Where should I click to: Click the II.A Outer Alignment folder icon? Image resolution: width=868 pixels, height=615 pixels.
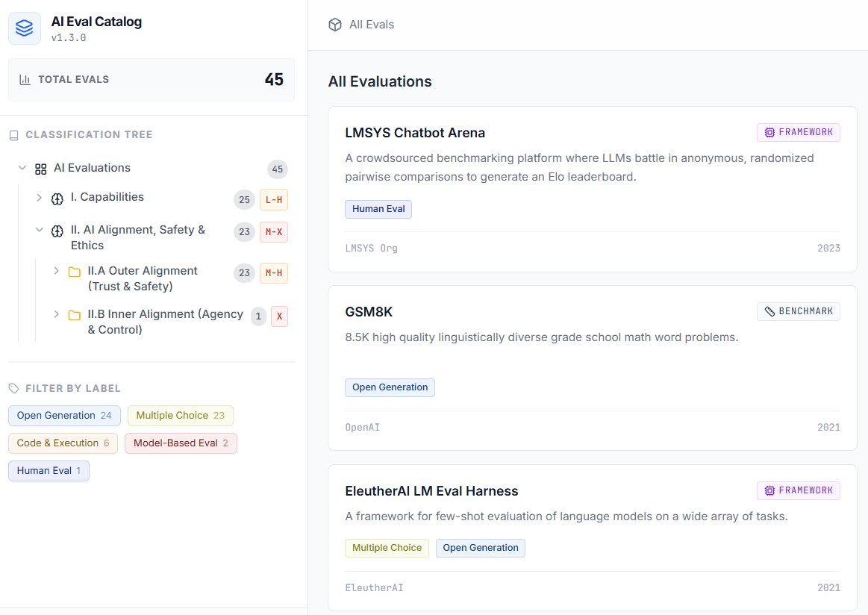(74, 272)
